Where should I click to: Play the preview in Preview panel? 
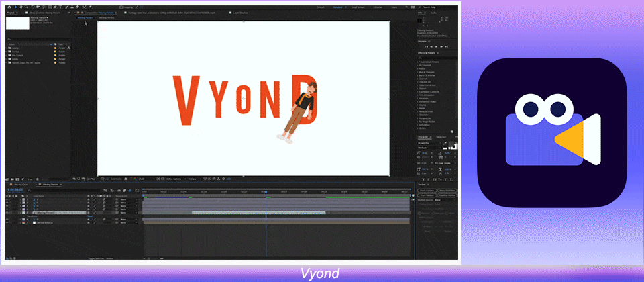436,46
